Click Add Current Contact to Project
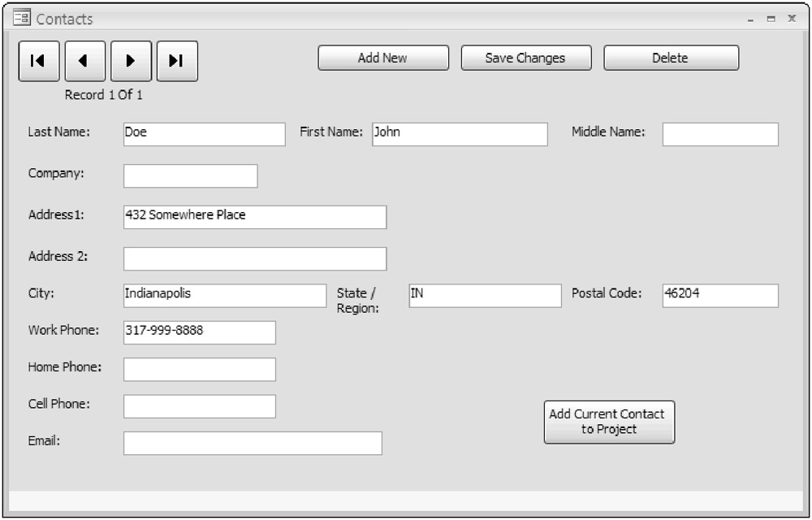Image resolution: width=812 pixels, height=520 pixels. coord(609,422)
